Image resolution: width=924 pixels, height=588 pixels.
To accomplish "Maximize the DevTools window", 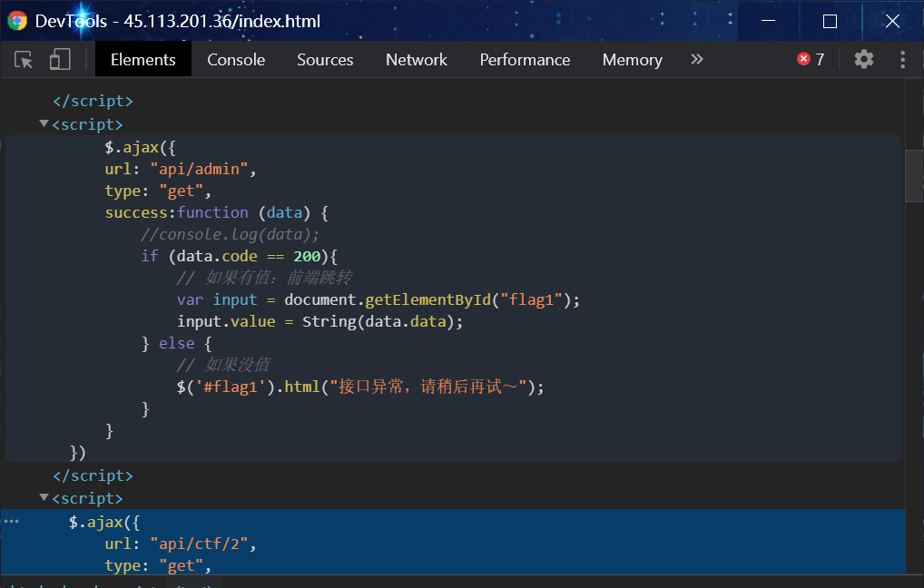I will tap(830, 21).
